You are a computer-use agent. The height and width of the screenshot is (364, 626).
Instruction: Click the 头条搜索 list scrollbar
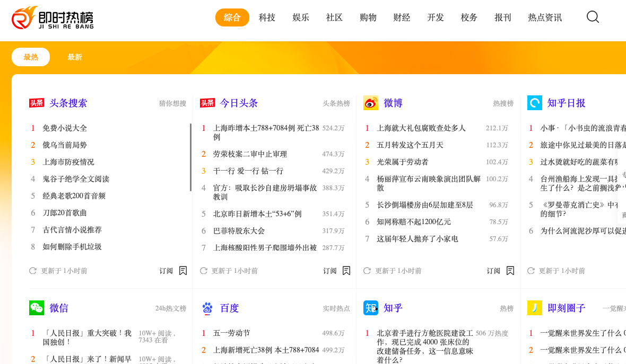(x=190, y=157)
